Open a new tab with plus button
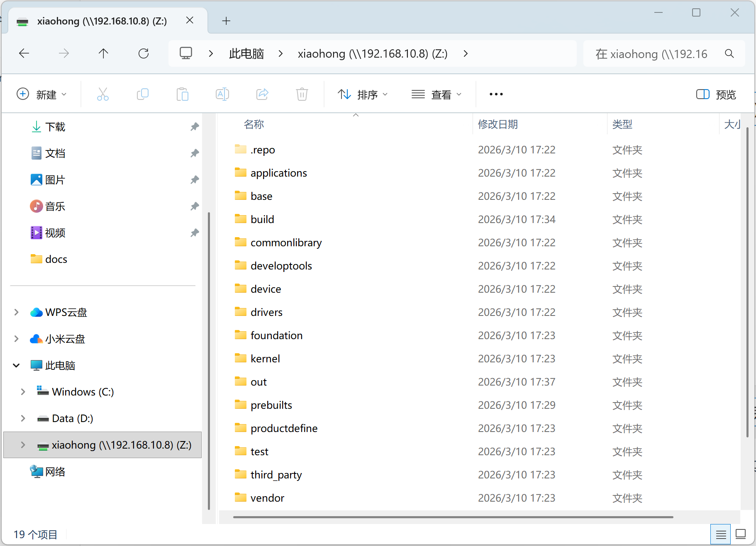This screenshot has width=756, height=546. pos(226,21)
